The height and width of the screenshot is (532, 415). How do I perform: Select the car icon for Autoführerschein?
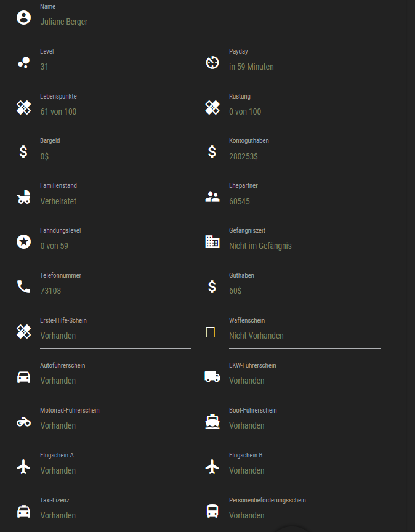tap(23, 376)
